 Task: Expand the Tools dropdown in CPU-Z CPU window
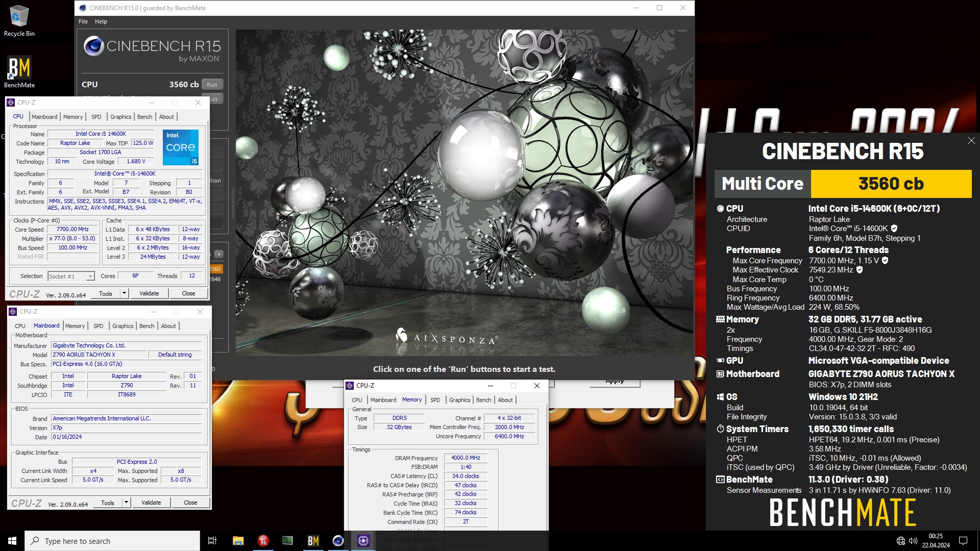click(x=124, y=293)
